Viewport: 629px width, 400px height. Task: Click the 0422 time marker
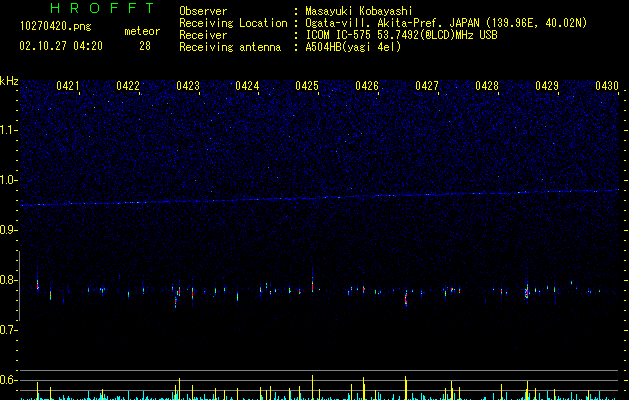click(128, 86)
